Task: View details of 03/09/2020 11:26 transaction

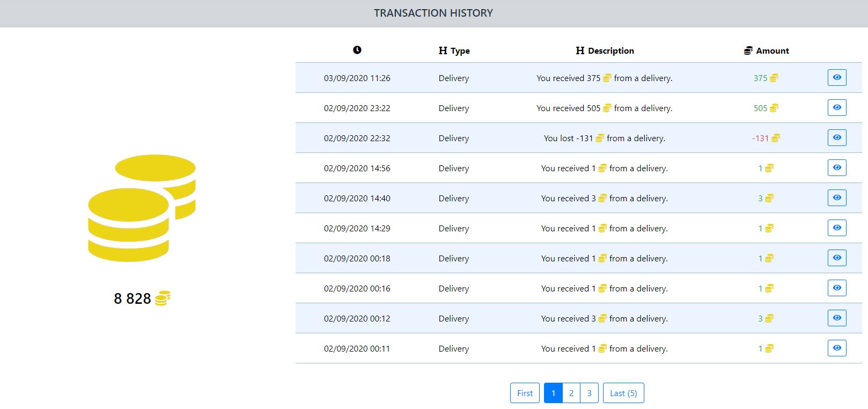Action: (x=836, y=78)
